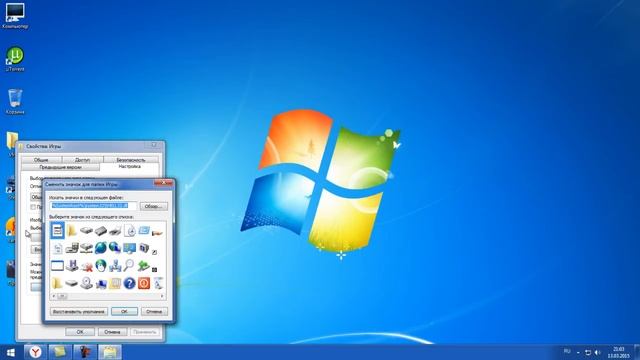The width and height of the screenshot is (640, 360).
Task: Choose the green tree-arrow icon in third row
Action: pos(143,265)
